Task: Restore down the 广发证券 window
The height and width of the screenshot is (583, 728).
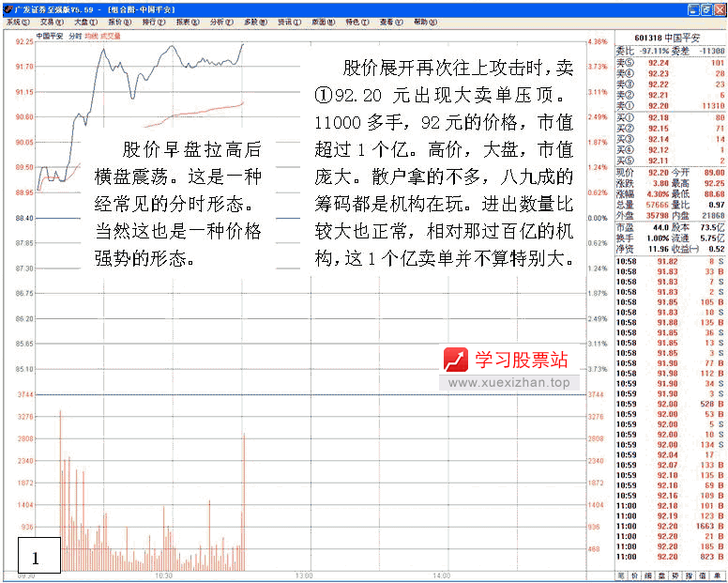Action: coord(706,9)
